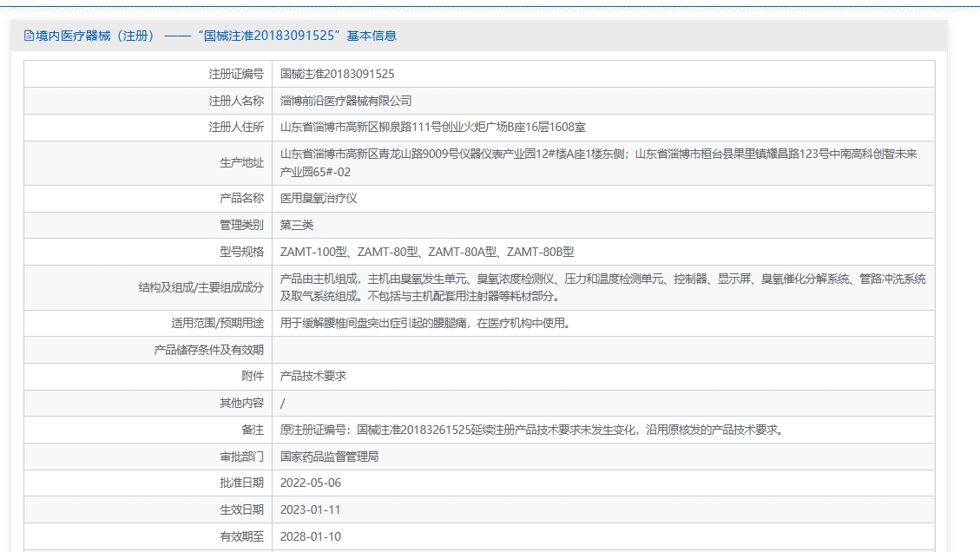Click the 备注 label
This screenshot has width=980, height=552.
coord(253,430)
